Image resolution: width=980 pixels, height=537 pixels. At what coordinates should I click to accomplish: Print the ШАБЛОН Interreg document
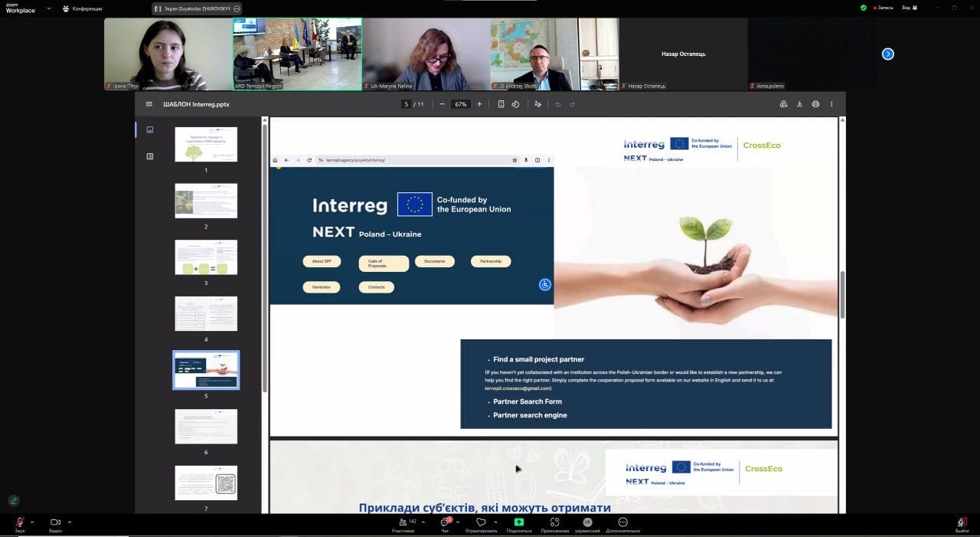(x=815, y=104)
